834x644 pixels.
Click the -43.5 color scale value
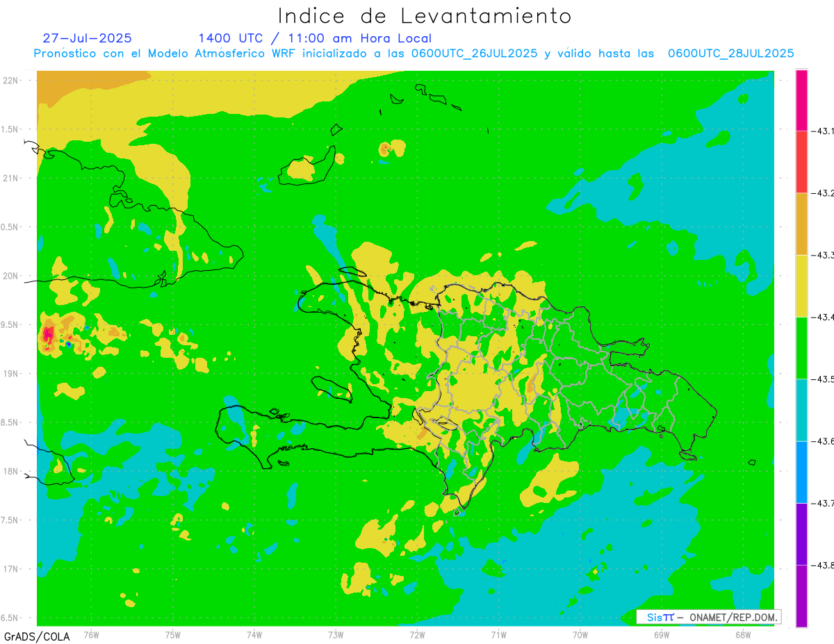[x=823, y=379]
